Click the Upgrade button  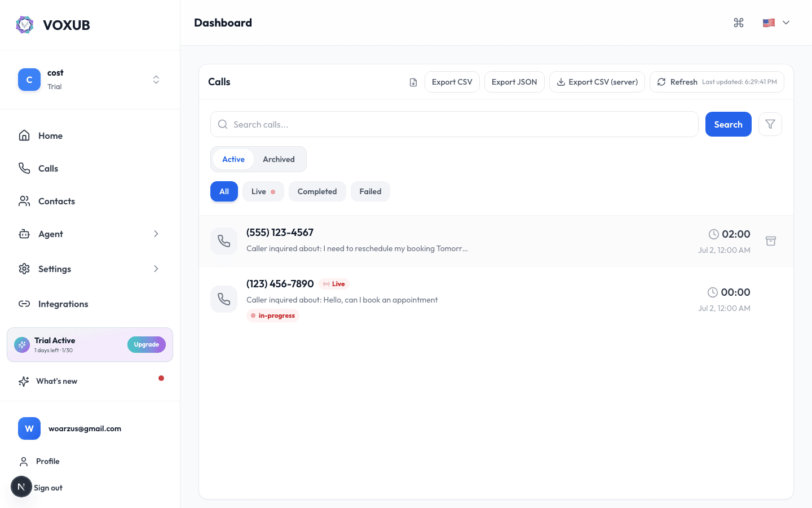click(147, 344)
